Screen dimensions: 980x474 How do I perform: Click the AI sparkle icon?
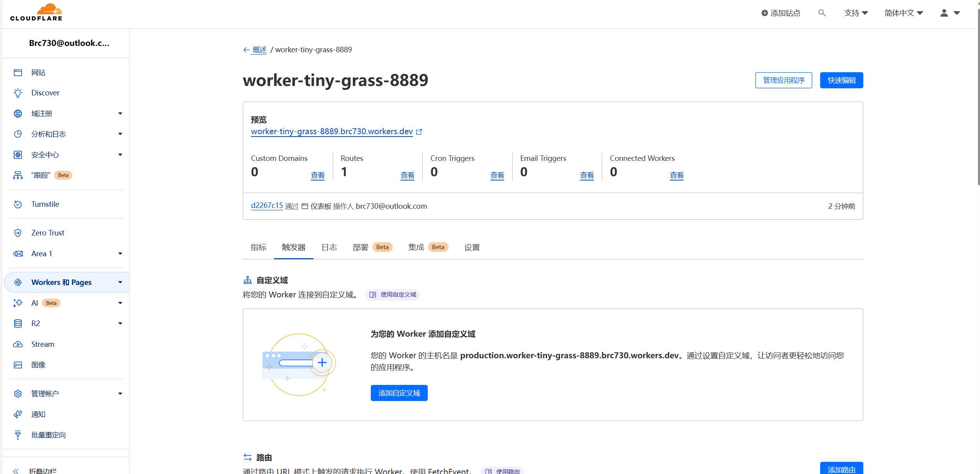pyautogui.click(x=18, y=303)
